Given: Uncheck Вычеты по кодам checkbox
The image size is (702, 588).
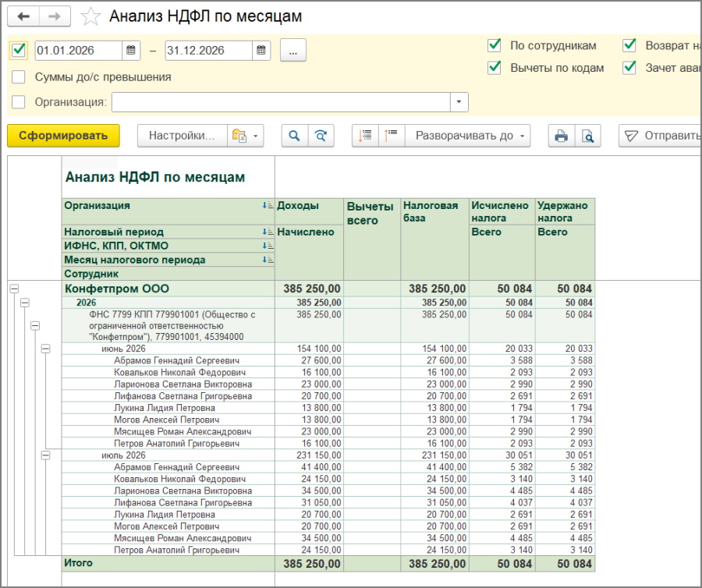Looking at the screenshot, I should click(495, 68).
